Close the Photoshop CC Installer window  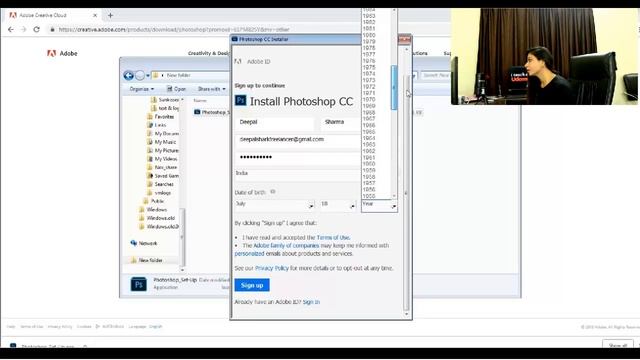click(x=404, y=39)
